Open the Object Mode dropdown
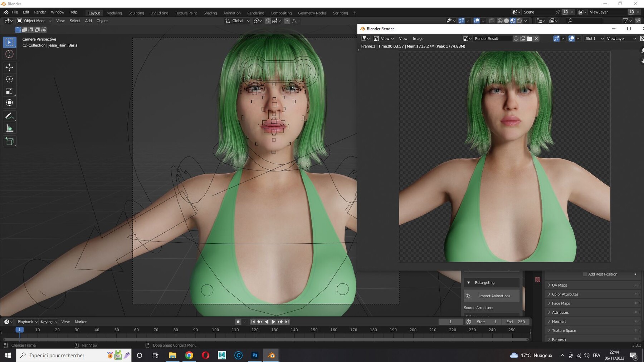 click(34, 20)
